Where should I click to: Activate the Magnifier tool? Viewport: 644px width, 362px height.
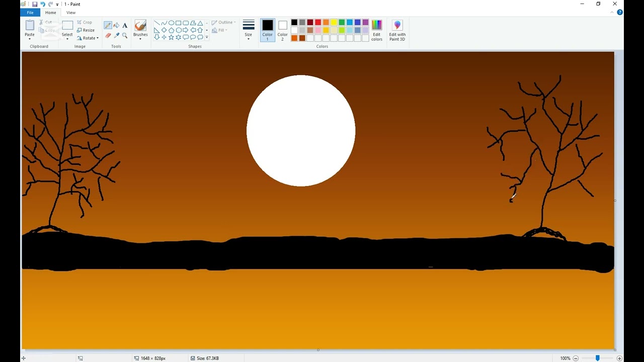click(x=125, y=36)
